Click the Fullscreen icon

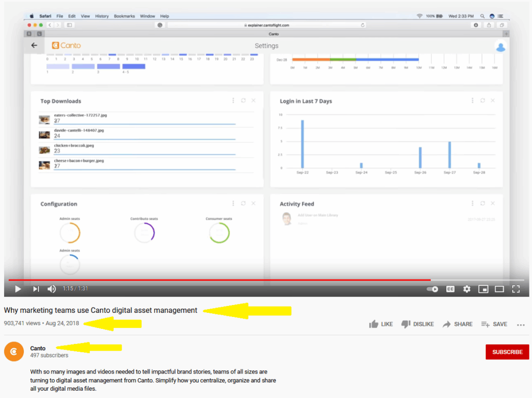point(516,289)
